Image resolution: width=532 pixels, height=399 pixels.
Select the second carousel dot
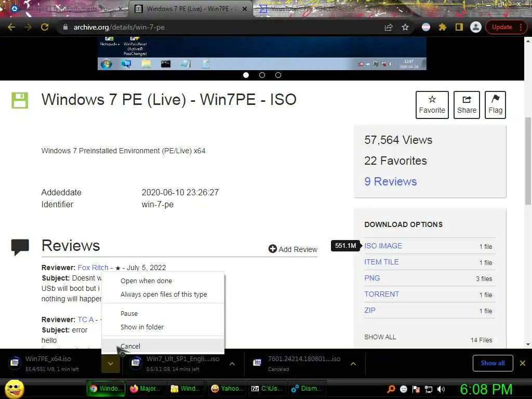[x=262, y=75]
